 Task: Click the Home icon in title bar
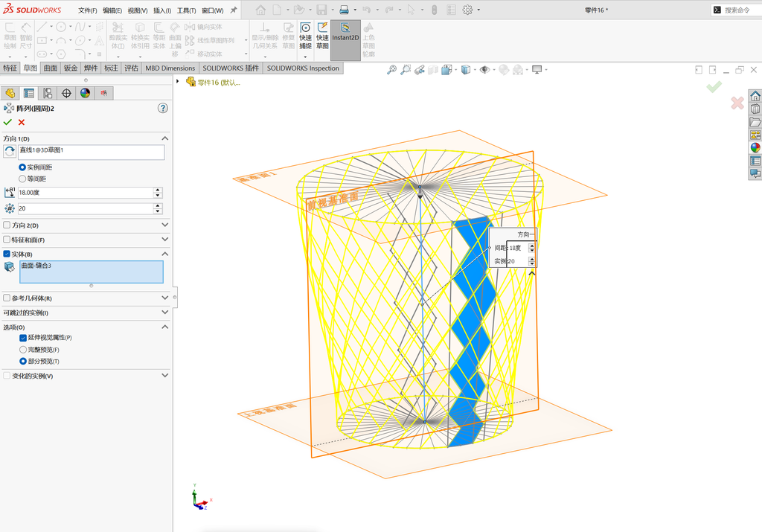point(260,10)
